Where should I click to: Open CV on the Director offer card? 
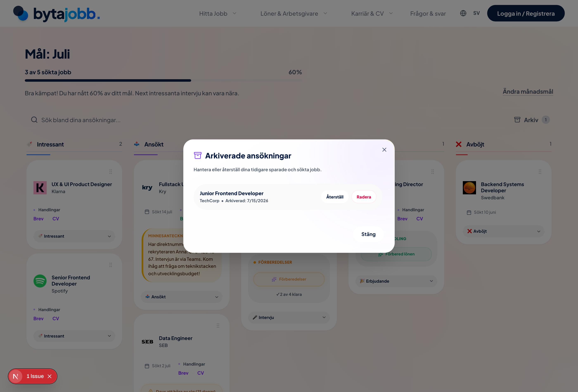click(x=420, y=219)
